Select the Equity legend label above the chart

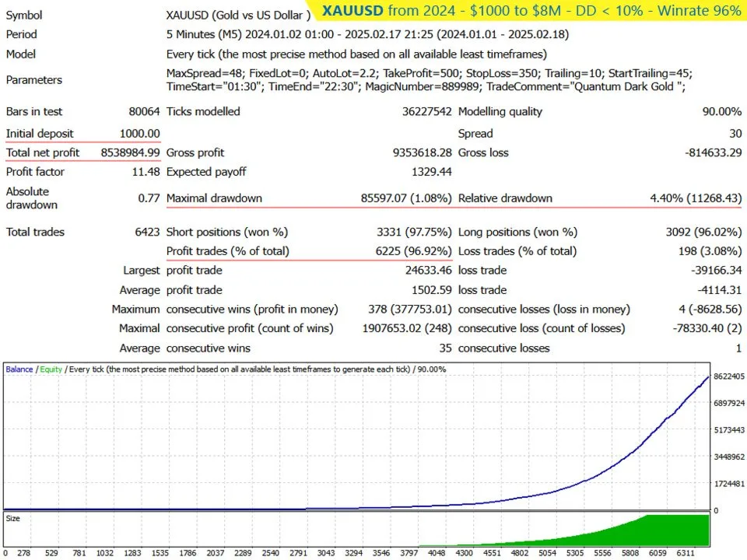51,369
